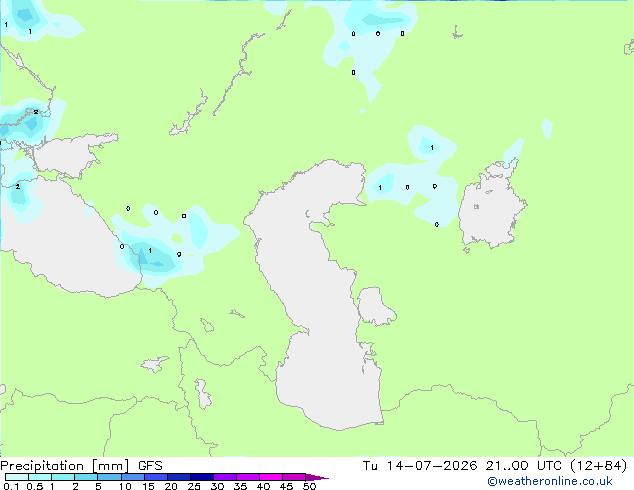The image size is (634, 490).
Task: Click the 2–5 mm legend swatch
Action: 86,477
